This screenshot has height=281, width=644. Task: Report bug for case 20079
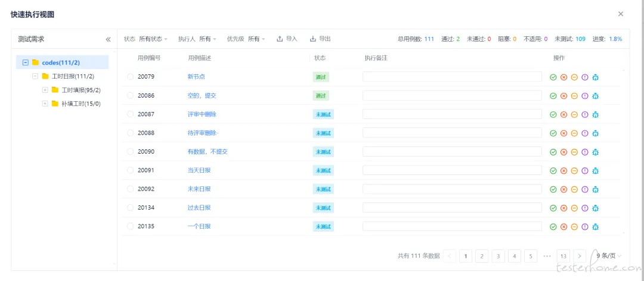(x=596, y=77)
